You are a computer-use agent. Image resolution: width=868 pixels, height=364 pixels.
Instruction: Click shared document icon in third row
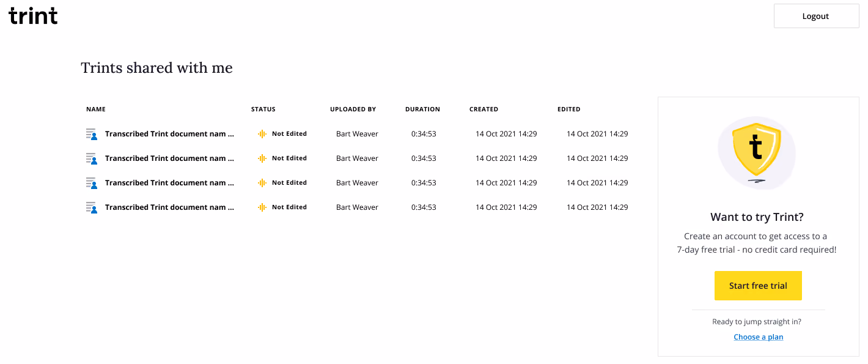tap(92, 183)
